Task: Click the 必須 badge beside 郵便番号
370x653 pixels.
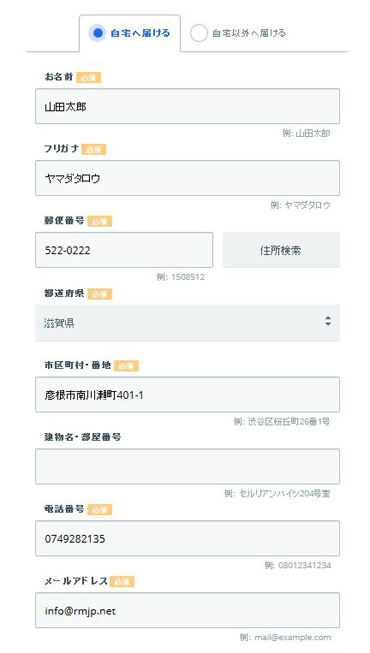Action: pos(100,222)
